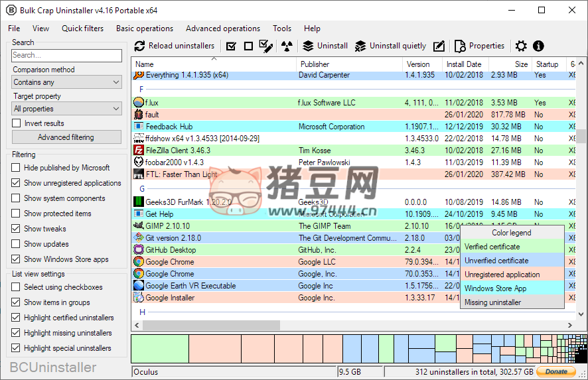The image size is (588, 380).
Task: Click the Advanced filtering button
Action: coord(66,137)
